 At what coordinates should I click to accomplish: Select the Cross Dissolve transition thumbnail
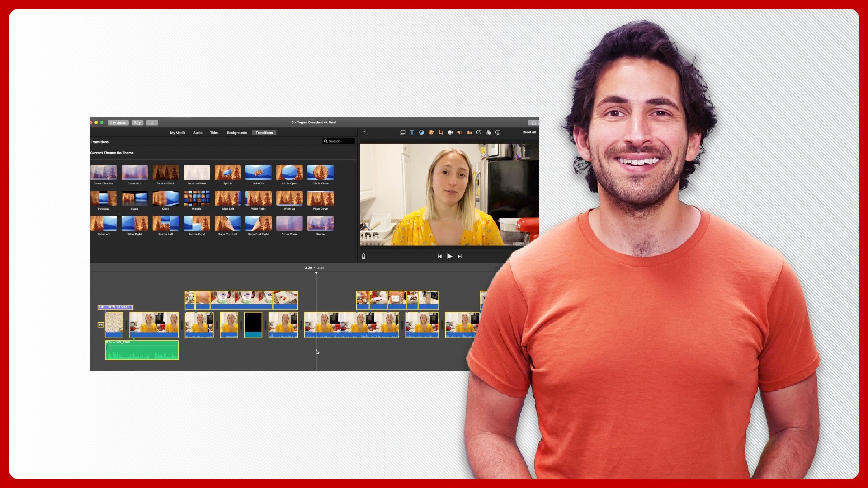[104, 173]
